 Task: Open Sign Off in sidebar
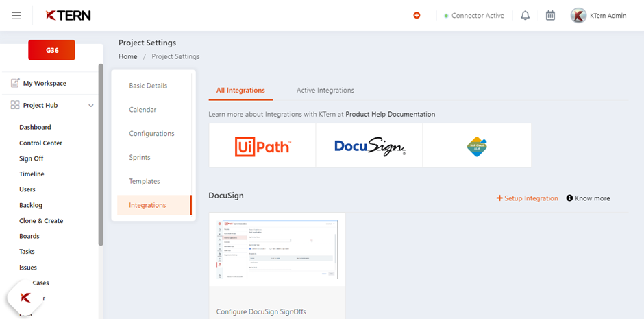32,158
